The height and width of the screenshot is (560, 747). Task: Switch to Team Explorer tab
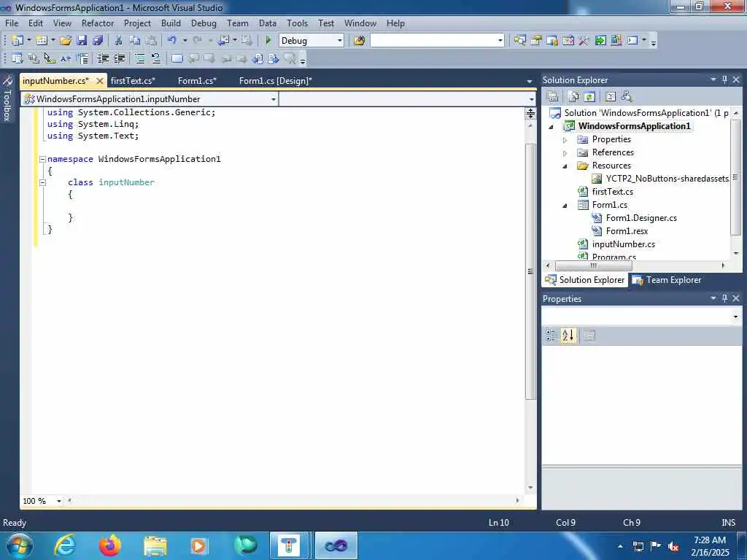(x=667, y=280)
